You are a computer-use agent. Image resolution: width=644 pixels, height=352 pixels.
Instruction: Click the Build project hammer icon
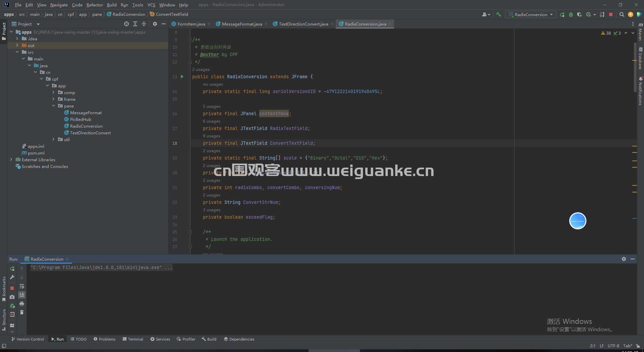click(x=498, y=14)
